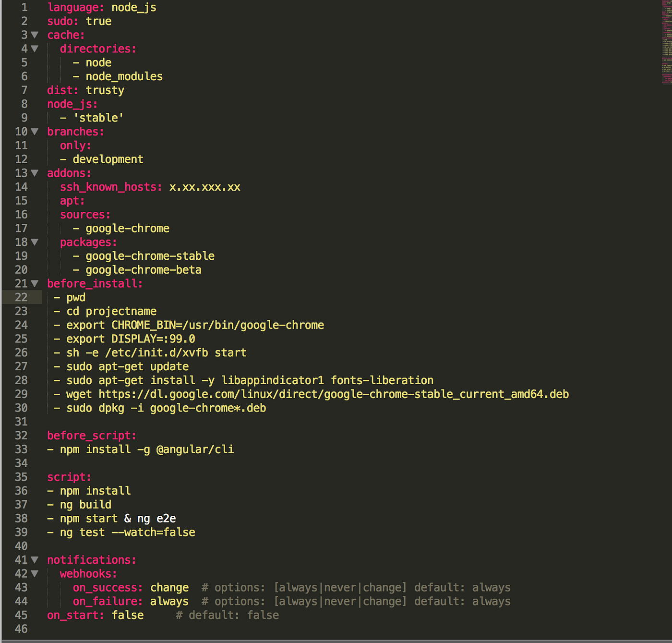Click the 'apt:' key on line 15
672x643 pixels.
click(72, 201)
